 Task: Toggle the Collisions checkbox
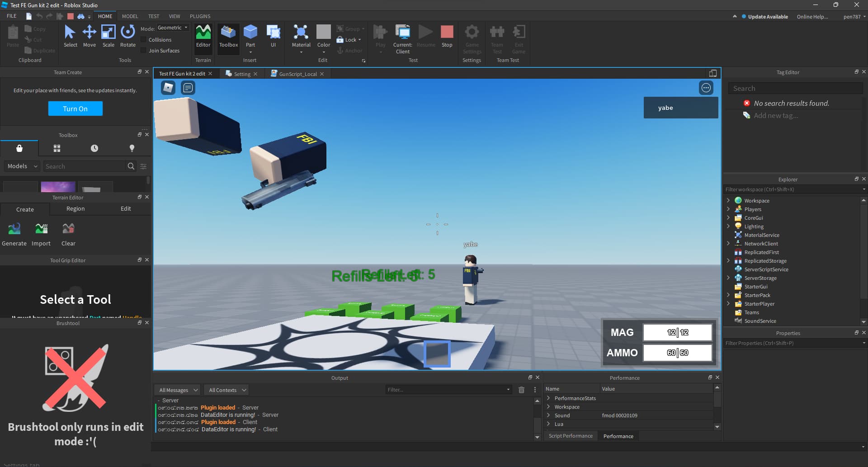[x=143, y=40]
